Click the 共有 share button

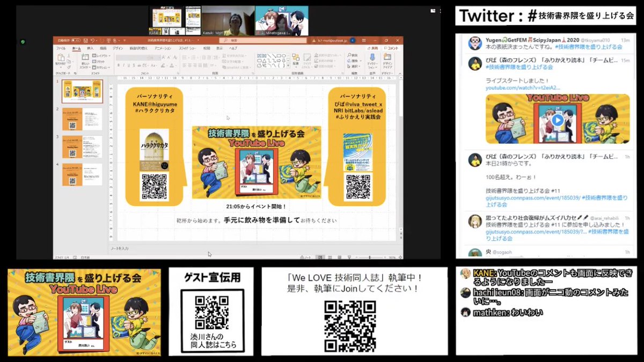point(372,48)
